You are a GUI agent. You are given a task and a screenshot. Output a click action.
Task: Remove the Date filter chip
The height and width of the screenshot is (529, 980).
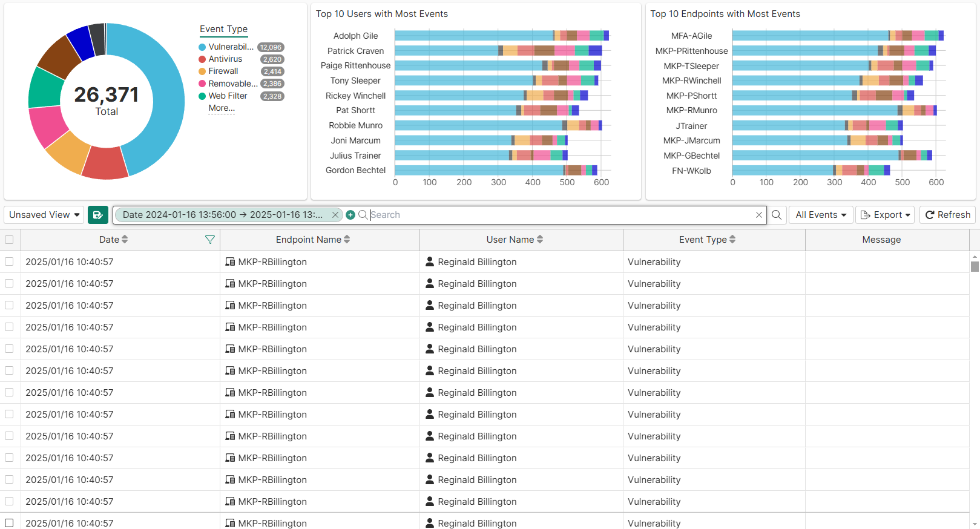tap(335, 215)
